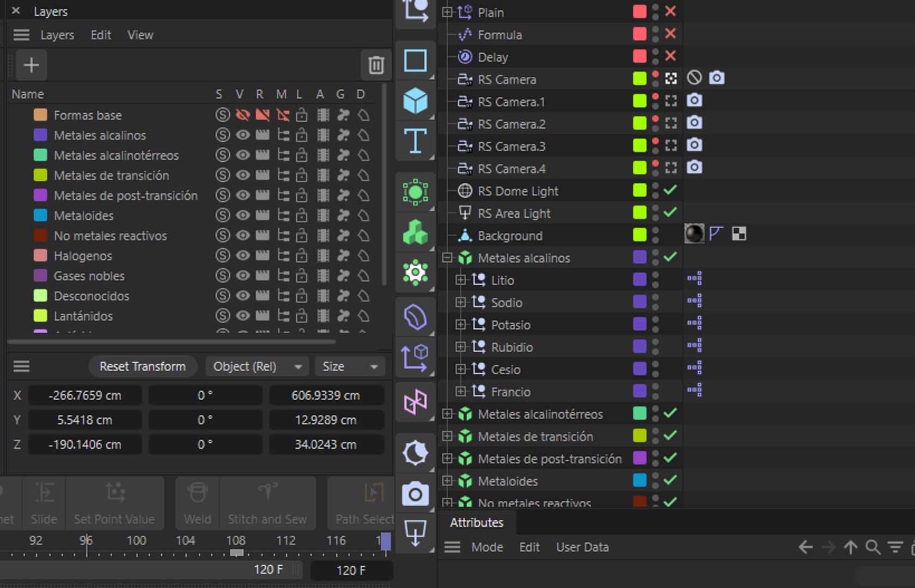Open the environment sky tool icon
The width and height of the screenshot is (915, 588).
415,453
